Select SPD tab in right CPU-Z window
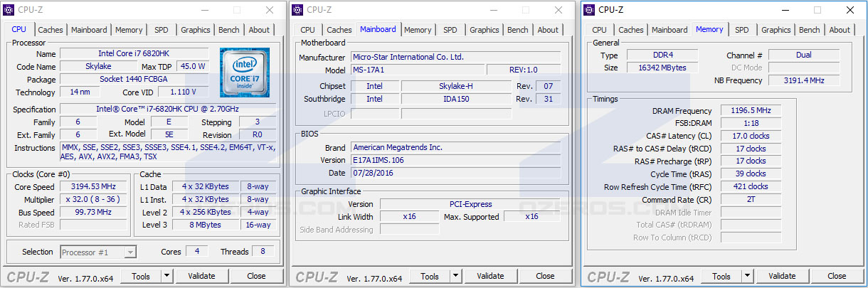The image size is (868, 288). pos(742,30)
